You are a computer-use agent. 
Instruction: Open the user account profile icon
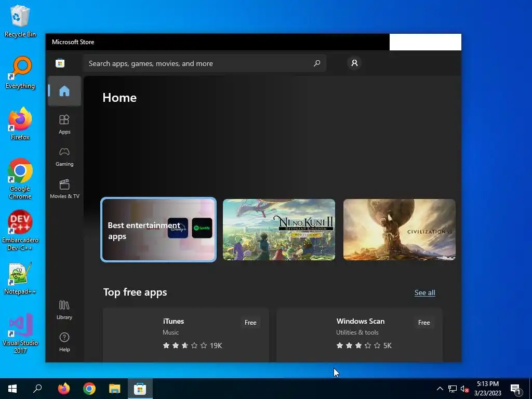click(x=354, y=63)
